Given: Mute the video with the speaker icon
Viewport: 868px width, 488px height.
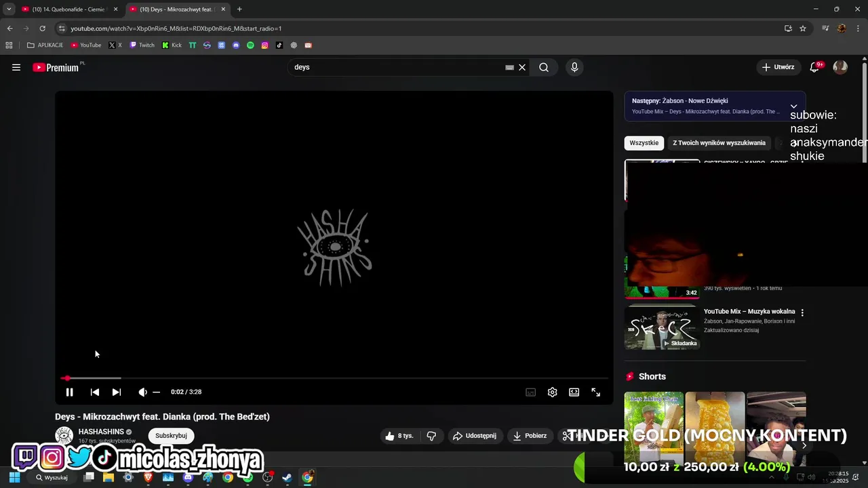Looking at the screenshot, I should [x=142, y=392].
